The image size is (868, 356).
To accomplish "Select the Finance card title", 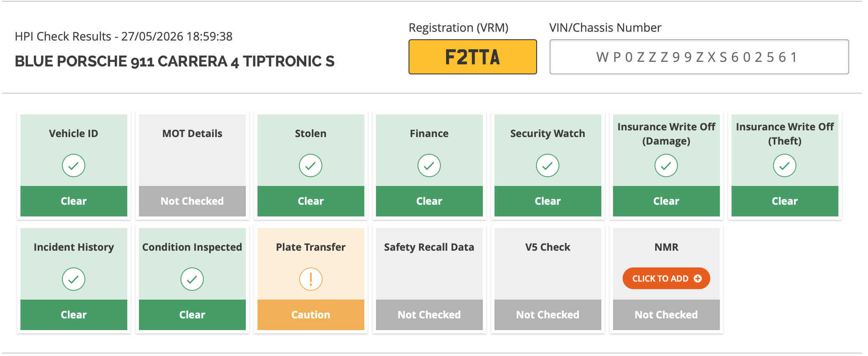I will coord(429,134).
